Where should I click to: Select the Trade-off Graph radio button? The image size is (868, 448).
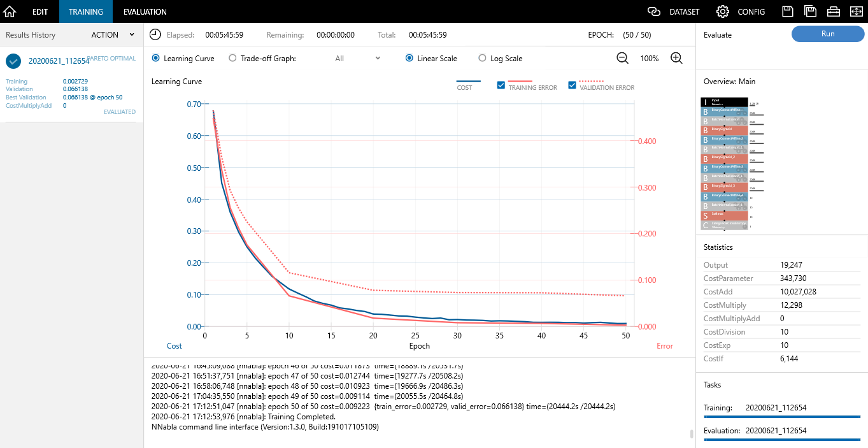click(x=232, y=58)
